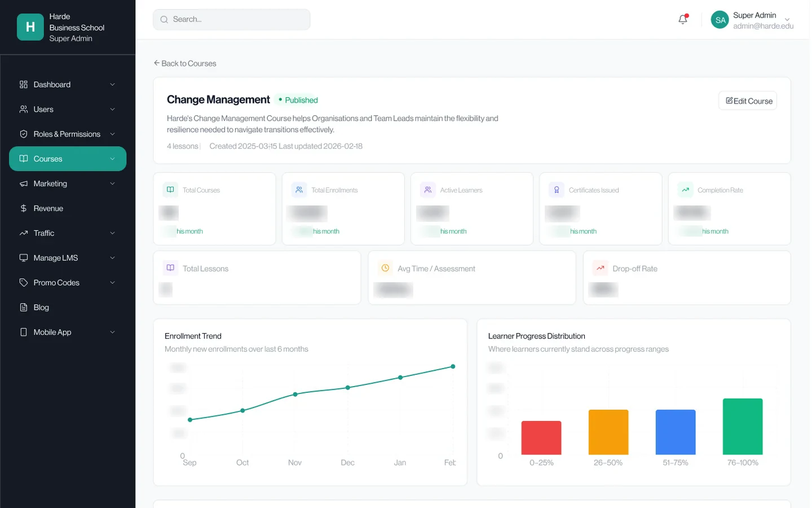Click the green 76-100% progress bar
The width and height of the screenshot is (812, 508).
[743, 427]
